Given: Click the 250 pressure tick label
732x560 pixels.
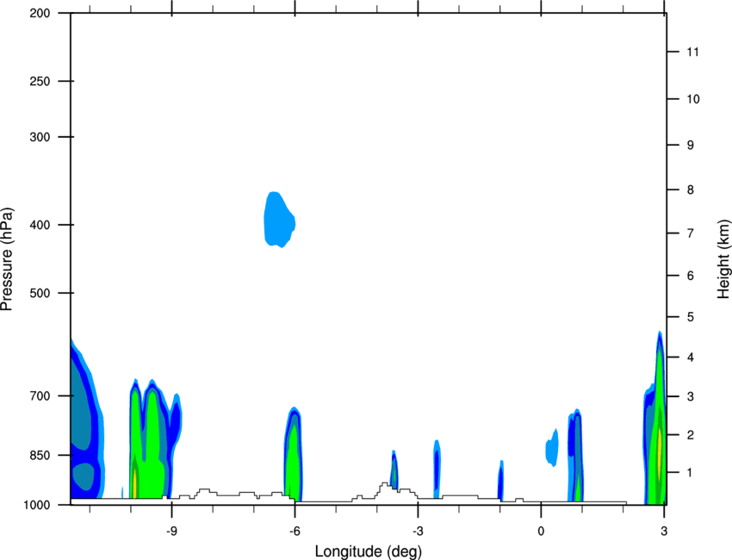Looking at the screenshot, I should click(40, 81).
